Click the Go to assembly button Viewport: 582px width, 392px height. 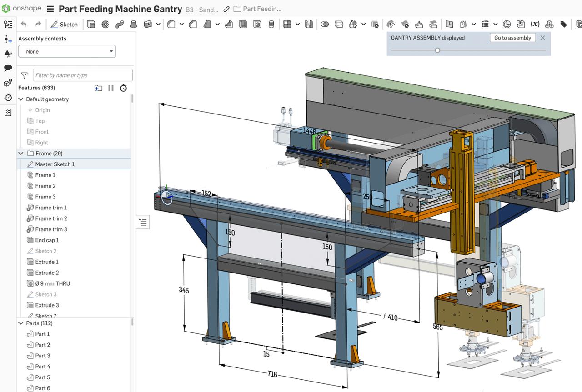[512, 38]
